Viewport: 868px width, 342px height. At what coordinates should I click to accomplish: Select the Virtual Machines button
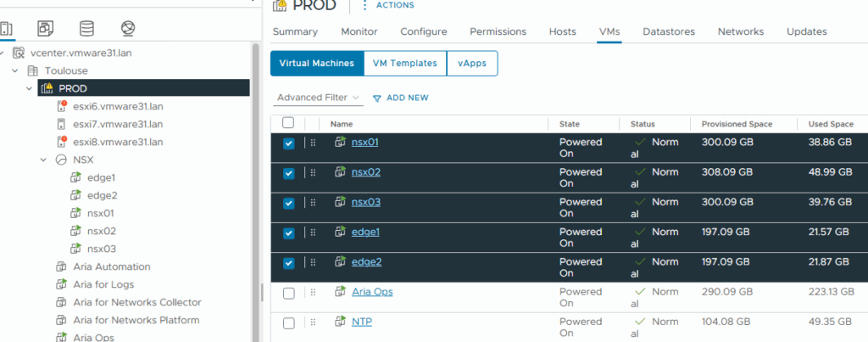pyautogui.click(x=317, y=63)
